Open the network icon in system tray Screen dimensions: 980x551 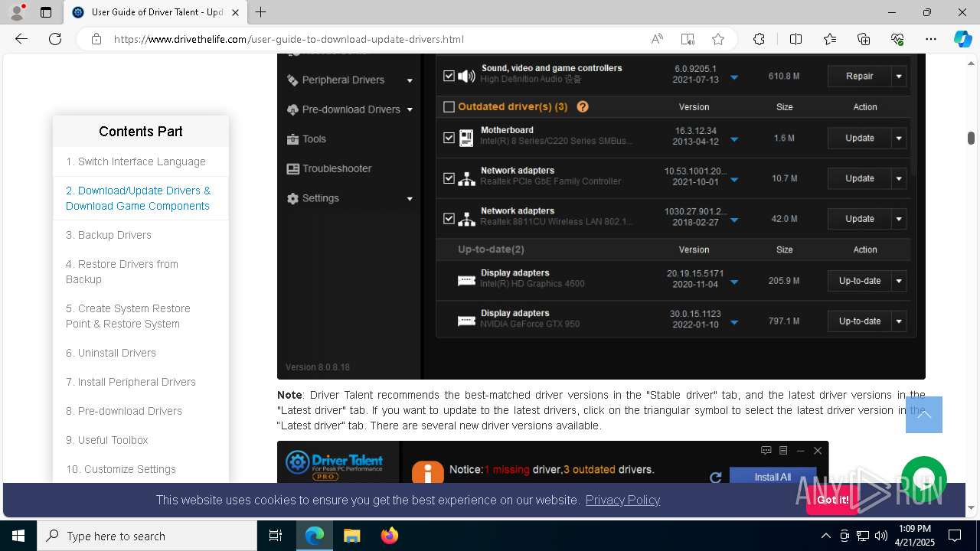click(863, 536)
